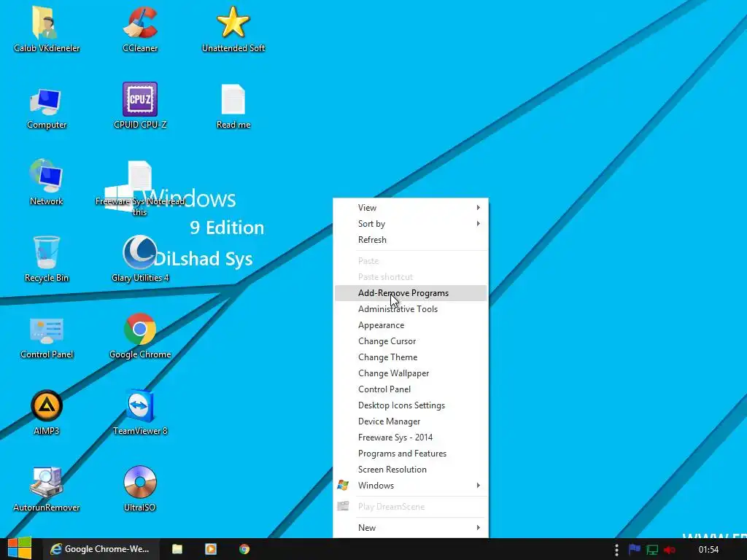
Task: Select Change Cursor menu item
Action: (411, 341)
